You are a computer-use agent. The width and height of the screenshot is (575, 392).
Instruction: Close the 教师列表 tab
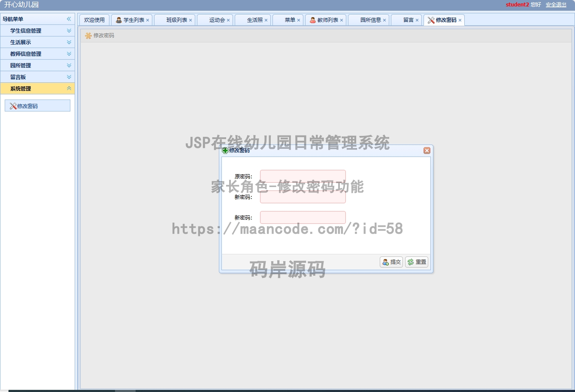point(342,20)
